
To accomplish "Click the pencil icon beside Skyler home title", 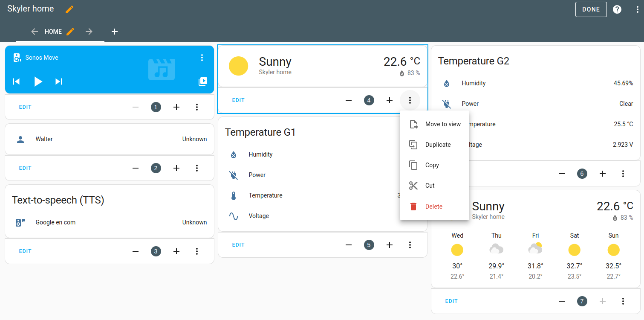I will coord(69,9).
